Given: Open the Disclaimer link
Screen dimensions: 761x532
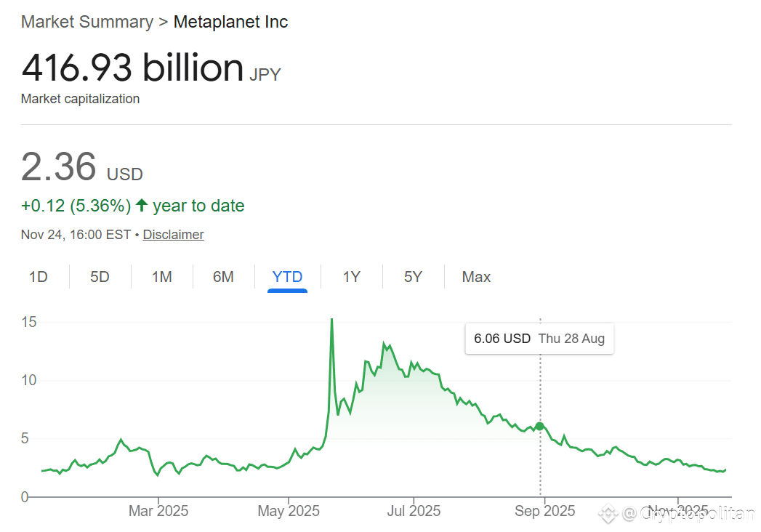Looking at the screenshot, I should 173,234.
